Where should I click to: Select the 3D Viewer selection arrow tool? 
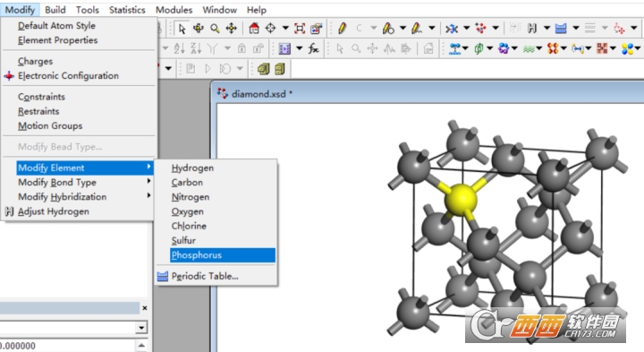click(182, 29)
